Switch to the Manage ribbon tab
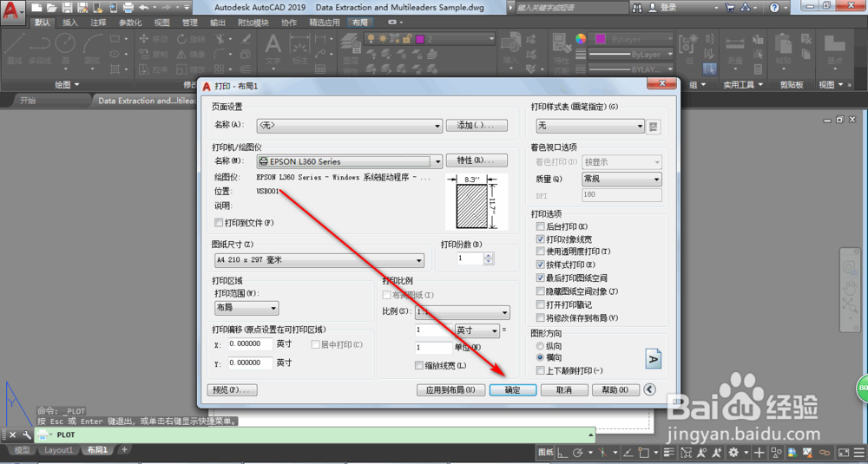Image resolution: width=868 pixels, height=464 pixels. pos(190,23)
